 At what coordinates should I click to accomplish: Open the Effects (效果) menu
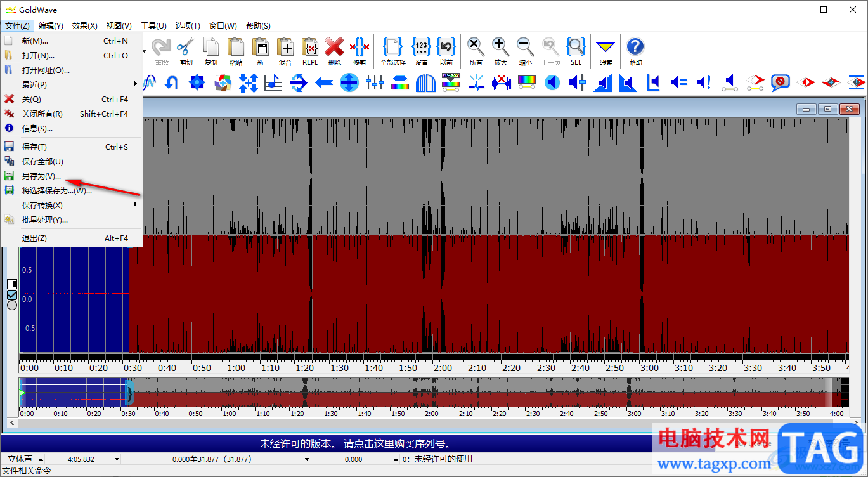point(84,26)
